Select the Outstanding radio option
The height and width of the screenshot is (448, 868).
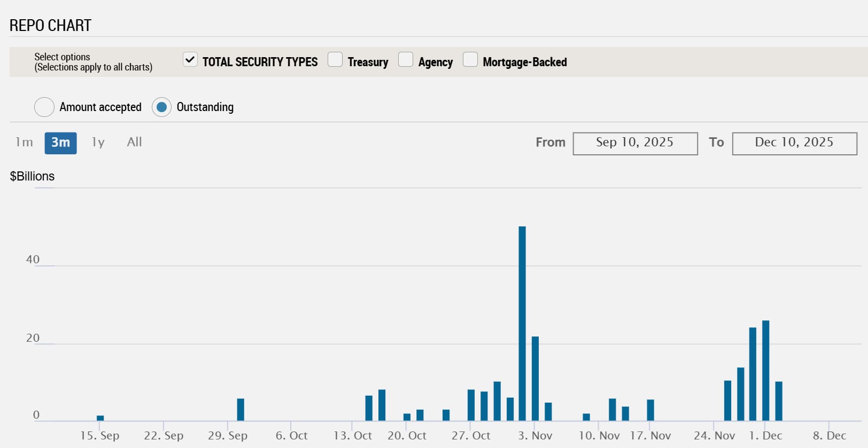point(161,107)
